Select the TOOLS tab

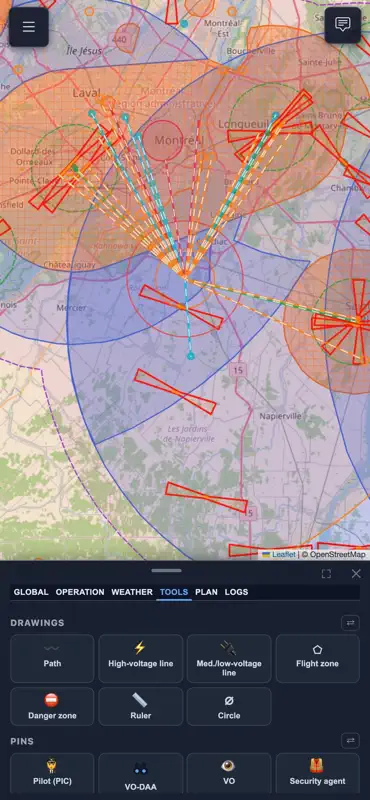pos(174,592)
